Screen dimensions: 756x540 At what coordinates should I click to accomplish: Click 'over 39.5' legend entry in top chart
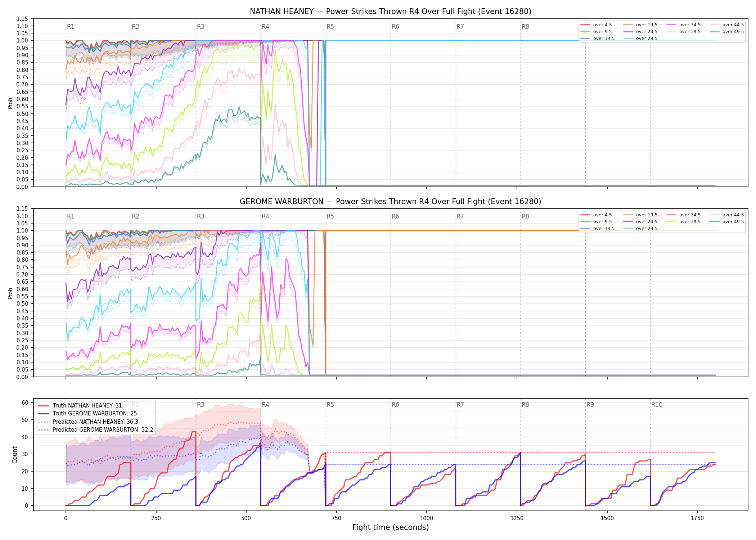pyautogui.click(x=684, y=32)
